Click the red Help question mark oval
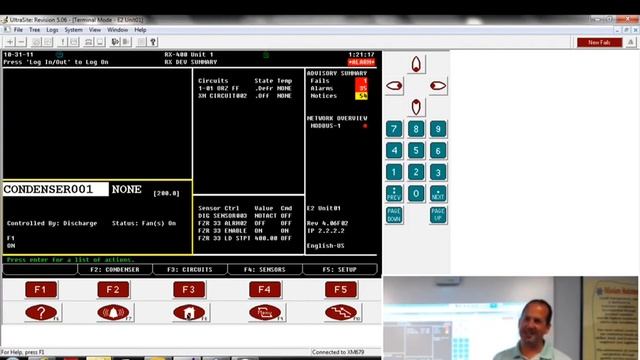 click(x=41, y=313)
